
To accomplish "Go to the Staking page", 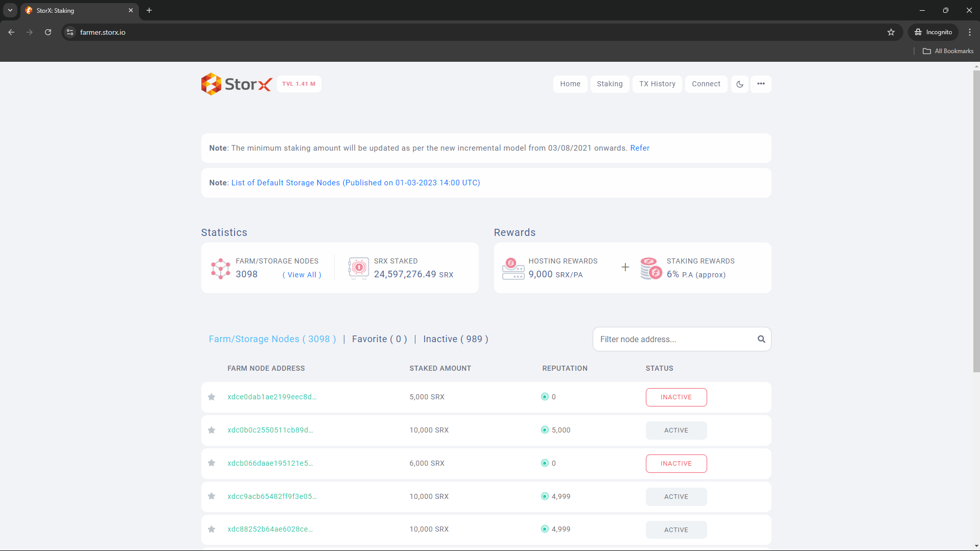I will pos(610,84).
